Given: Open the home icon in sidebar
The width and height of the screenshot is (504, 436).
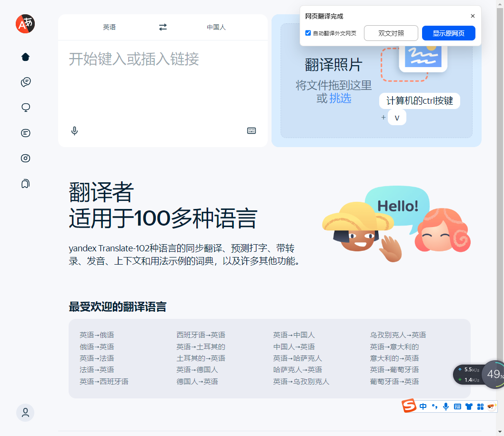Looking at the screenshot, I should tap(25, 57).
